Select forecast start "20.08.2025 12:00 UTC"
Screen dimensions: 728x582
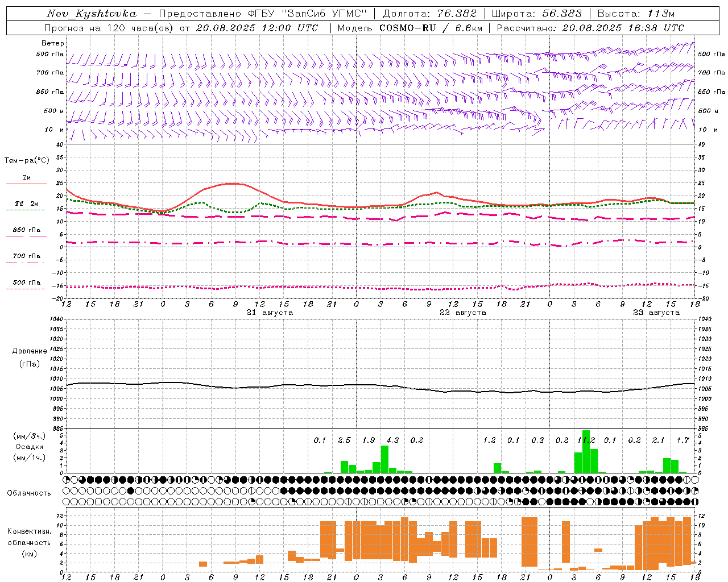tap(257, 28)
